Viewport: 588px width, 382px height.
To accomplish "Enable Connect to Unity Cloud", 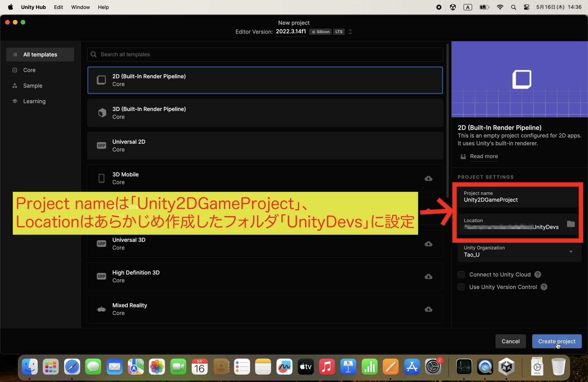I will pyautogui.click(x=461, y=274).
